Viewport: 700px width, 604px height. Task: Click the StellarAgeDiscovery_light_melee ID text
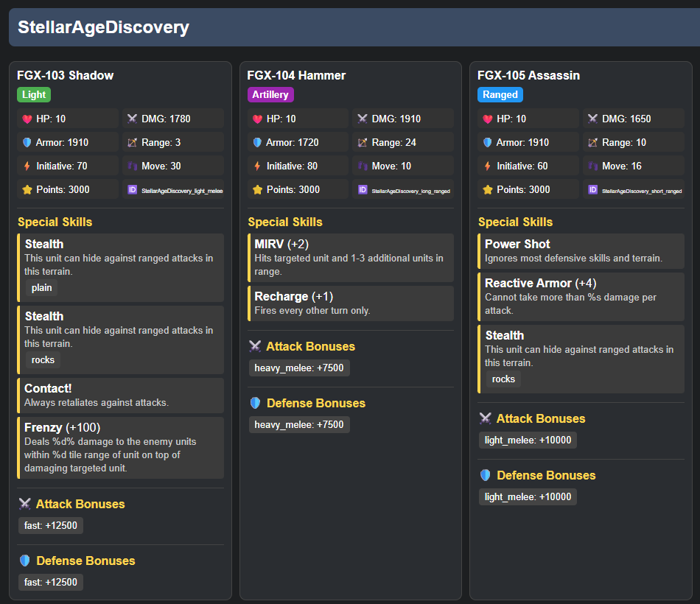point(182,191)
